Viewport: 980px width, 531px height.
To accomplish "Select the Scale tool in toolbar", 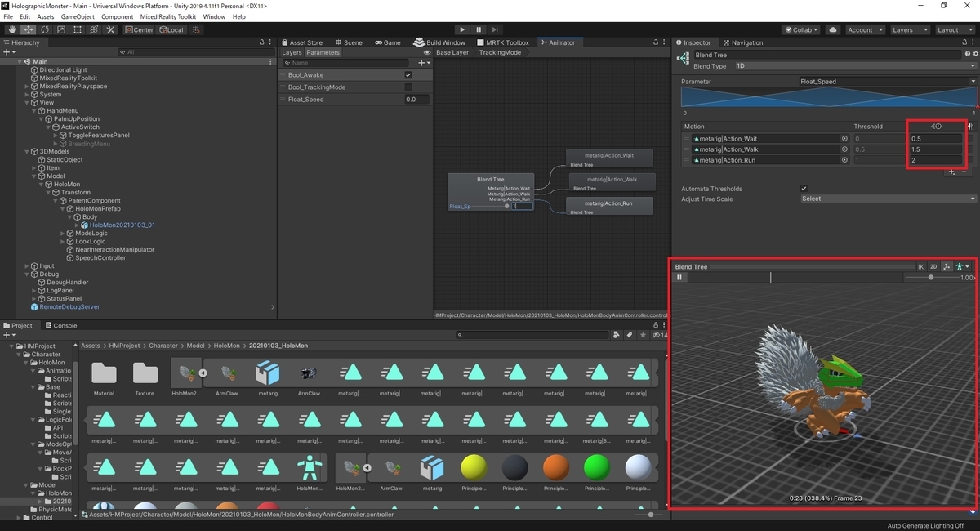I will tap(60, 29).
